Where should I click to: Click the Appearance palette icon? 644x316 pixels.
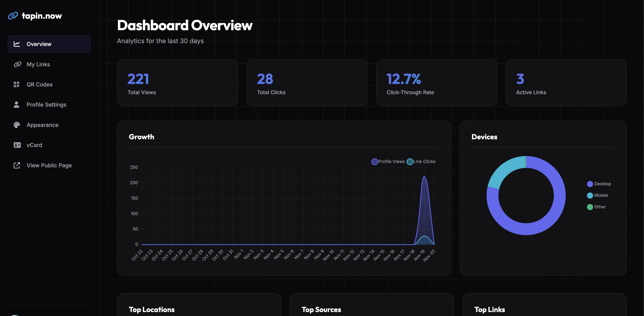pos(17,125)
